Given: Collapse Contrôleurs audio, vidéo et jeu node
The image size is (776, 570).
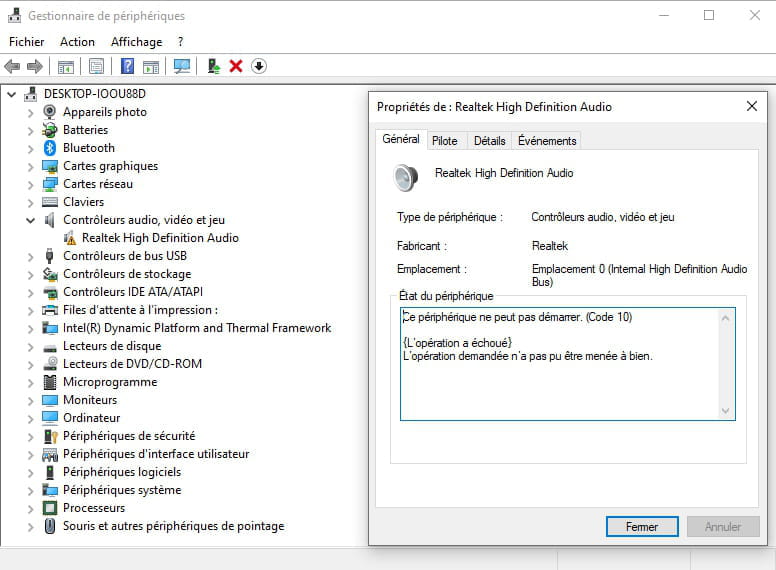Looking at the screenshot, I should pyautogui.click(x=30, y=220).
